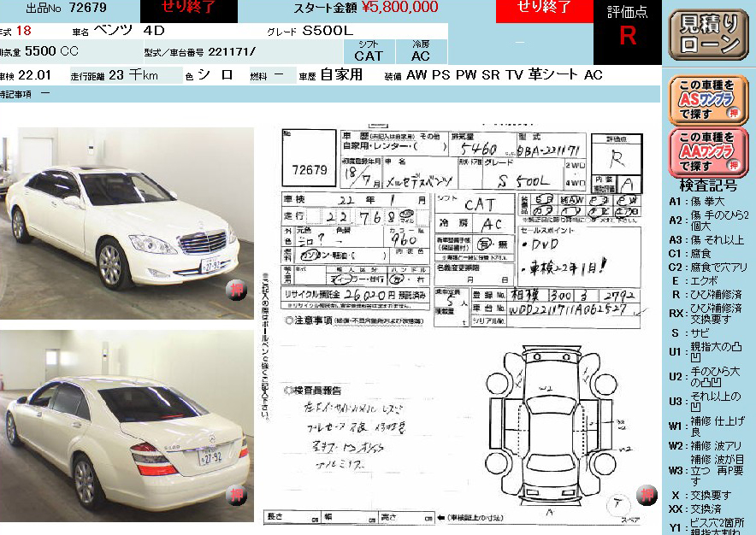The image size is (756, 535).
Task: Select the start price ¥5,800,000
Action: (x=400, y=7)
